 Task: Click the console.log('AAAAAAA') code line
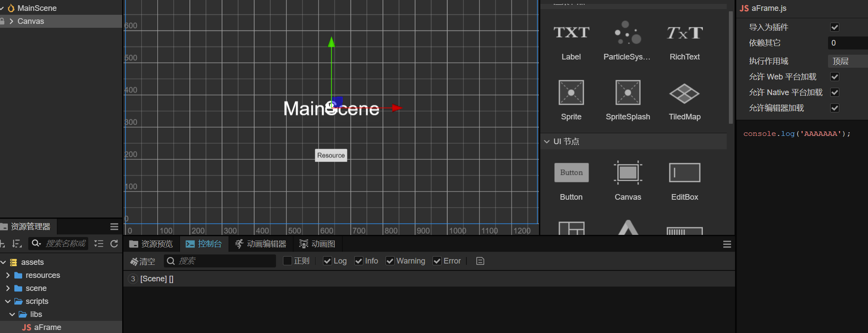(797, 134)
